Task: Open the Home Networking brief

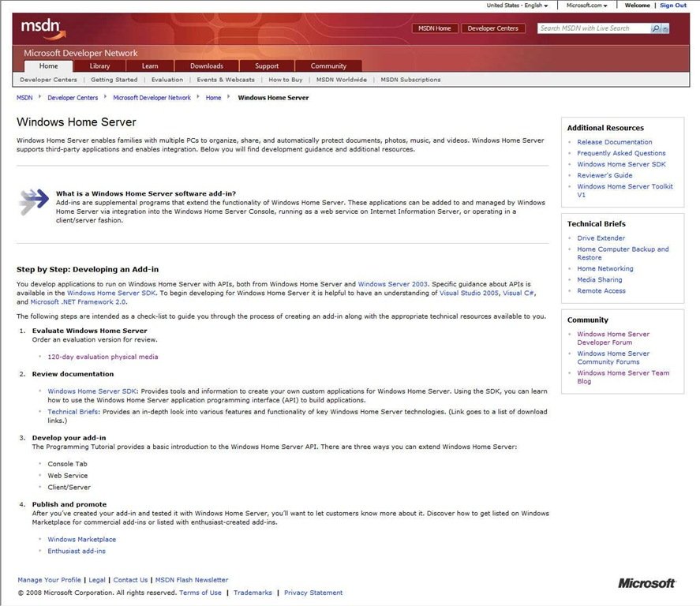Action: click(x=605, y=268)
